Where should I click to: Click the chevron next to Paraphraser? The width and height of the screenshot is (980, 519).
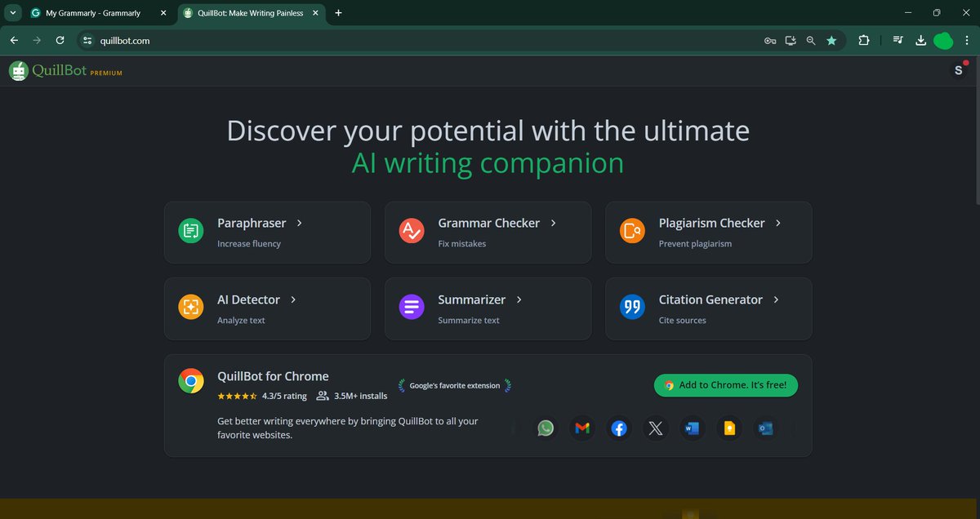tap(300, 223)
